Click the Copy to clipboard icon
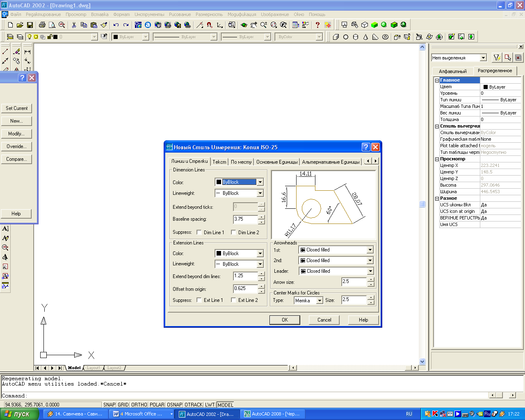525x420 pixels. [x=84, y=25]
